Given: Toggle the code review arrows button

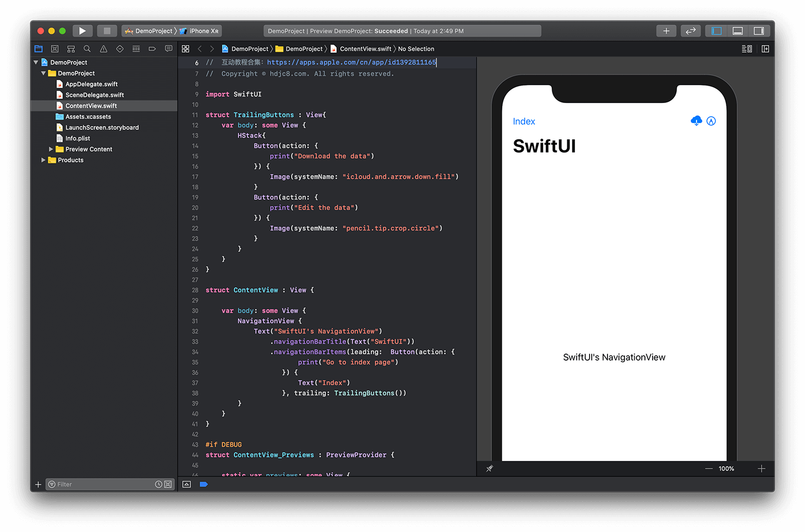Looking at the screenshot, I should click(x=691, y=31).
